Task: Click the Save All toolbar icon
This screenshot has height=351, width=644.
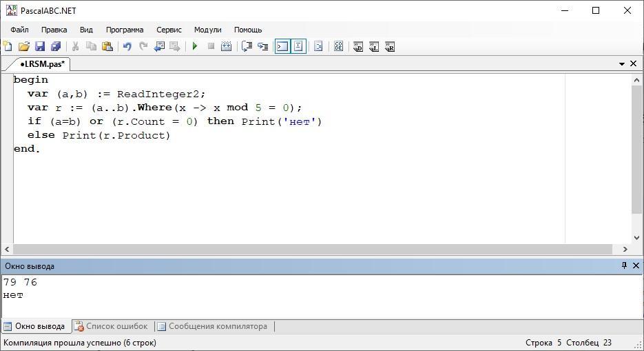Action: 56,46
